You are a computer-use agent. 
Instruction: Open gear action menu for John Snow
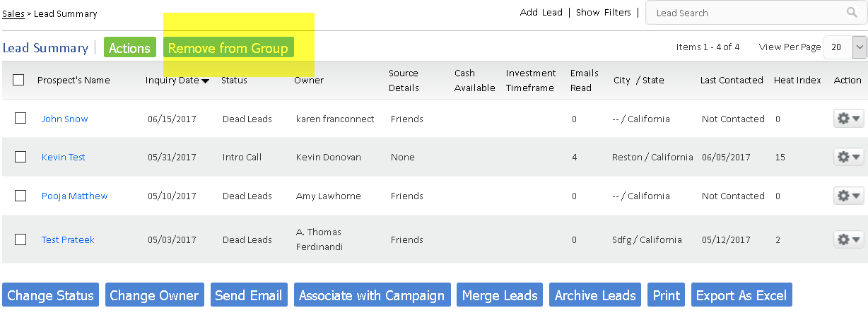pyautogui.click(x=849, y=119)
